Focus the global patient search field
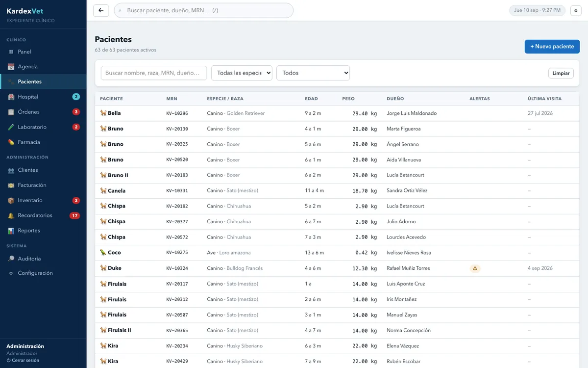 [x=204, y=10]
